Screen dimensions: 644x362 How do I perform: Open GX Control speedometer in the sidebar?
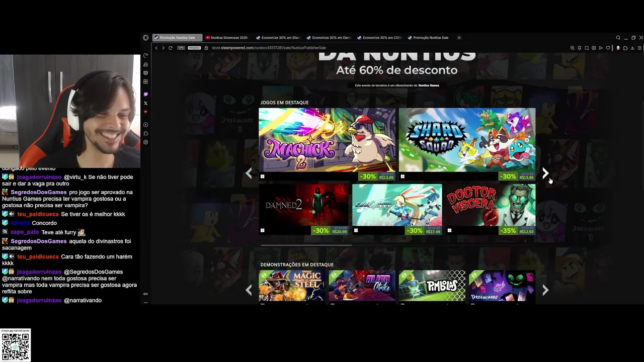click(x=146, y=56)
